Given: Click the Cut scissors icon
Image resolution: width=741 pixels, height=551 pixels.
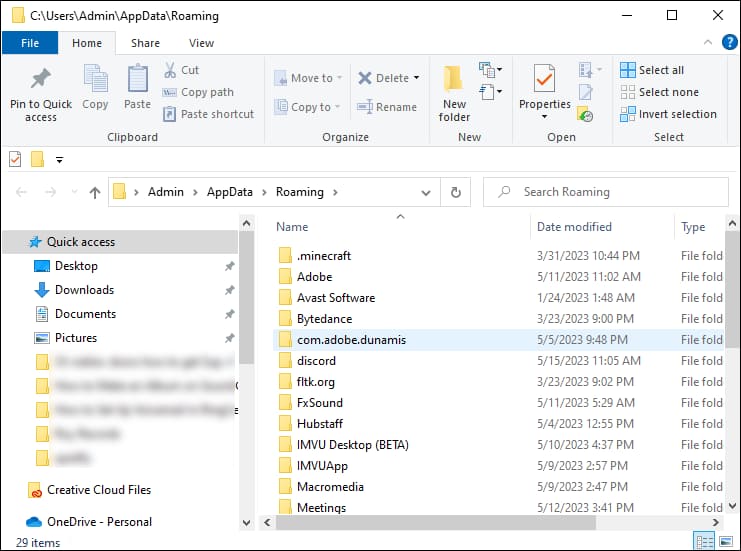Looking at the screenshot, I should pyautogui.click(x=170, y=70).
